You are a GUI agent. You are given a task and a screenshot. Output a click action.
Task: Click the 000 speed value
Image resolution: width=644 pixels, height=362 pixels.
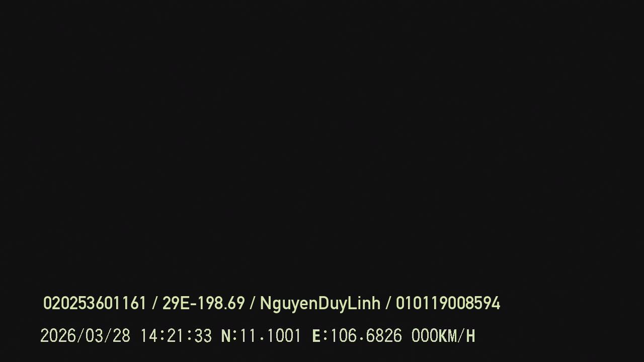425,336
